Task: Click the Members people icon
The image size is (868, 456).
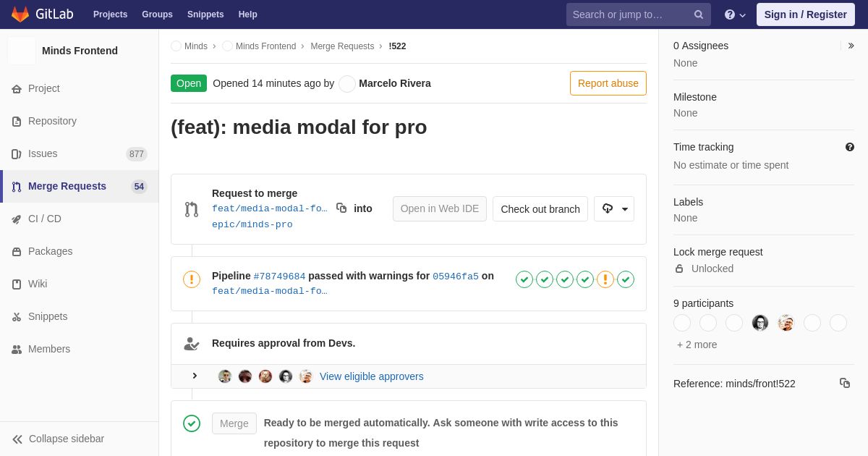Action: (17, 350)
